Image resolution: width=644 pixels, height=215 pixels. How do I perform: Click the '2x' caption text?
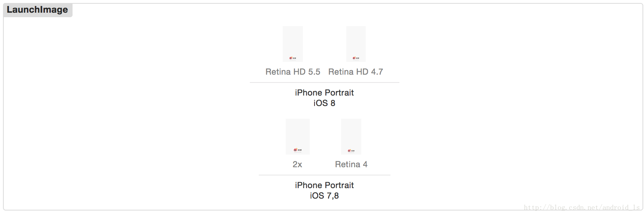click(297, 164)
